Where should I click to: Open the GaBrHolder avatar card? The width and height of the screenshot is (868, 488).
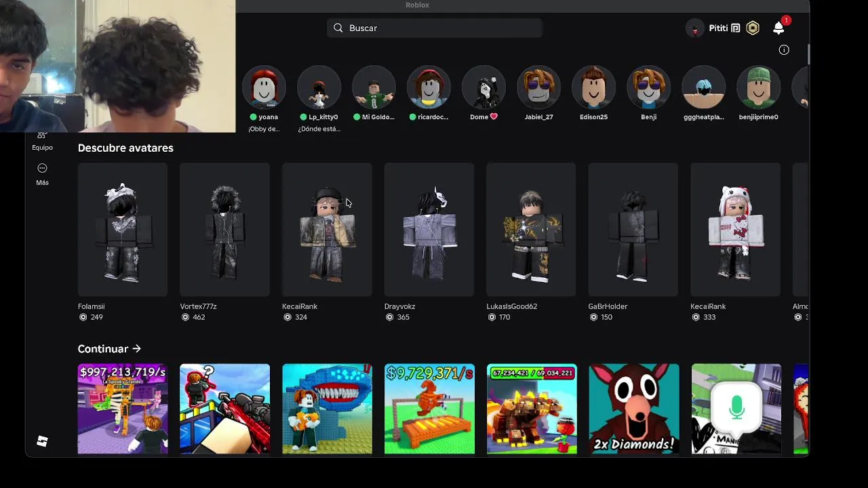(x=633, y=229)
